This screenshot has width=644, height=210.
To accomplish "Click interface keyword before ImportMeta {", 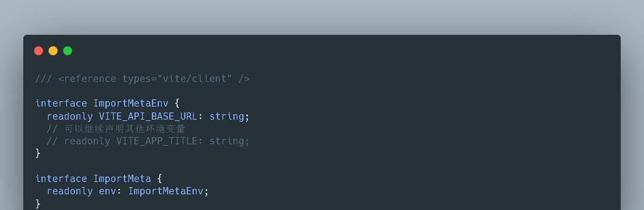I will (x=61, y=178).
